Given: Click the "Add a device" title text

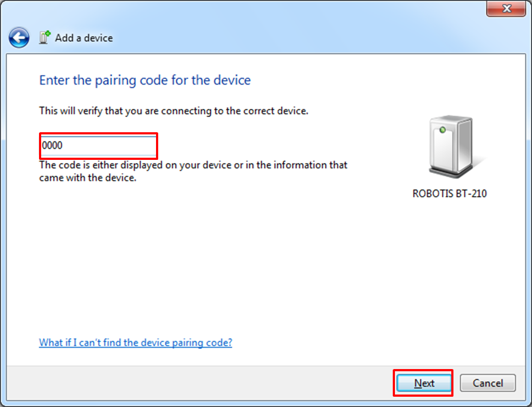Looking at the screenshot, I should (x=84, y=38).
